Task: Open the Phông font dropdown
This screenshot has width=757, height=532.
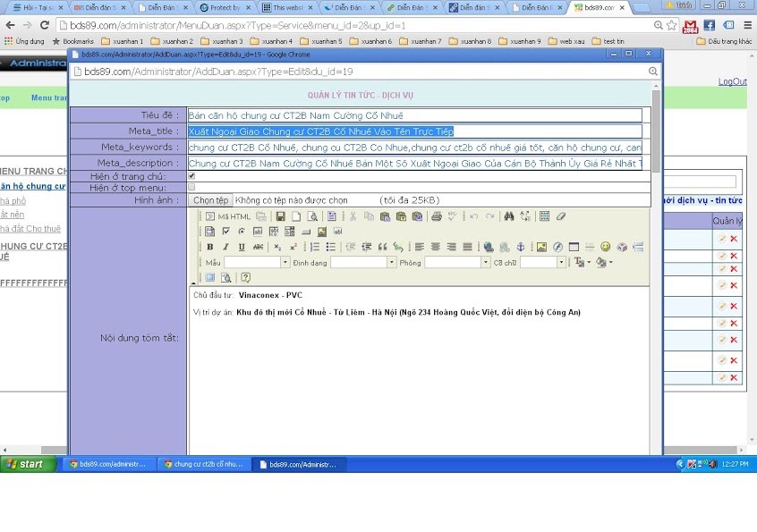Action: pos(486,262)
